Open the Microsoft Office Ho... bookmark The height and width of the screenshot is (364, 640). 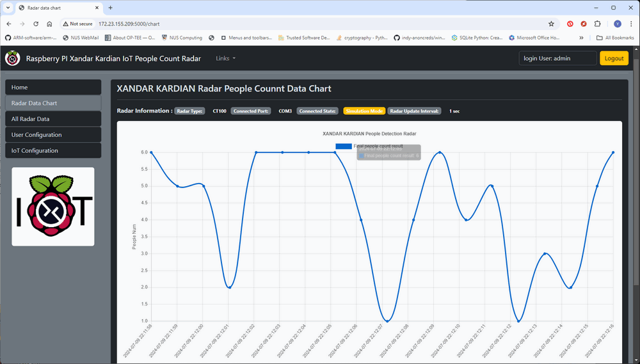tap(534, 38)
